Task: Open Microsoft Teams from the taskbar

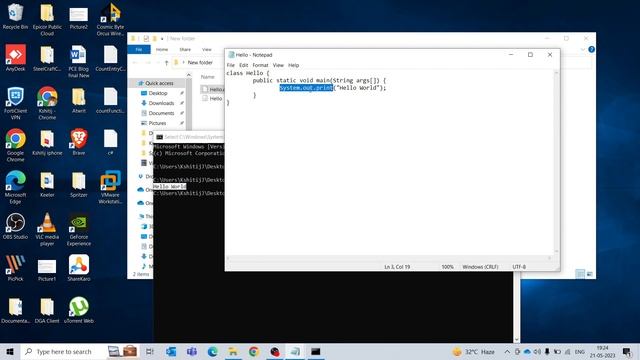Action: click(192, 351)
